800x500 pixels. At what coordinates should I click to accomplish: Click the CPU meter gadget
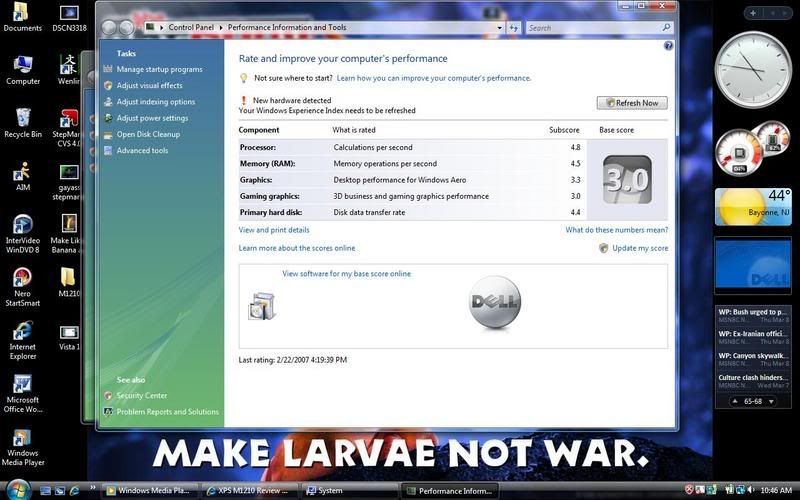pos(753,148)
